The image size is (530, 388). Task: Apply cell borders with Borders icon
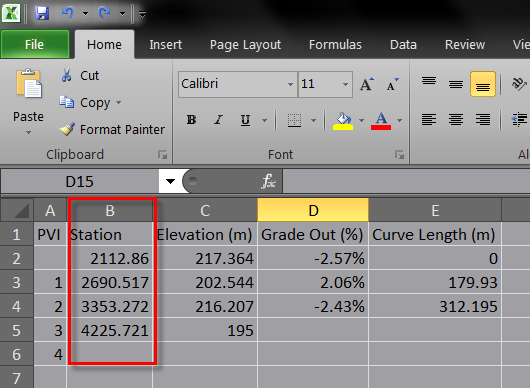click(x=294, y=120)
